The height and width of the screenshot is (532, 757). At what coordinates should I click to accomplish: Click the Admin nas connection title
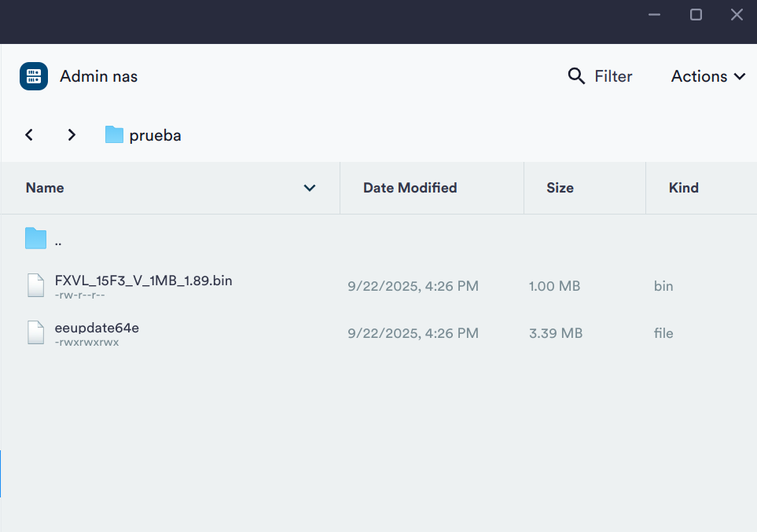[98, 76]
